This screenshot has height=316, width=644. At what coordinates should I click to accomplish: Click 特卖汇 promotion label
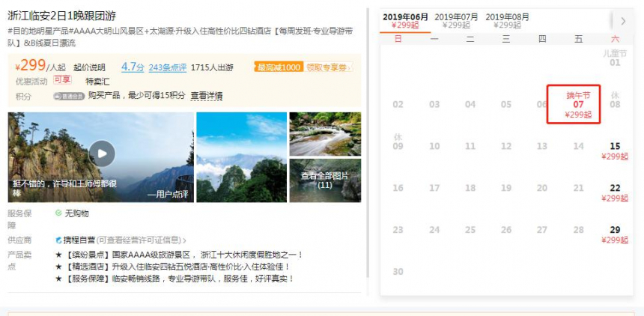[x=97, y=81]
